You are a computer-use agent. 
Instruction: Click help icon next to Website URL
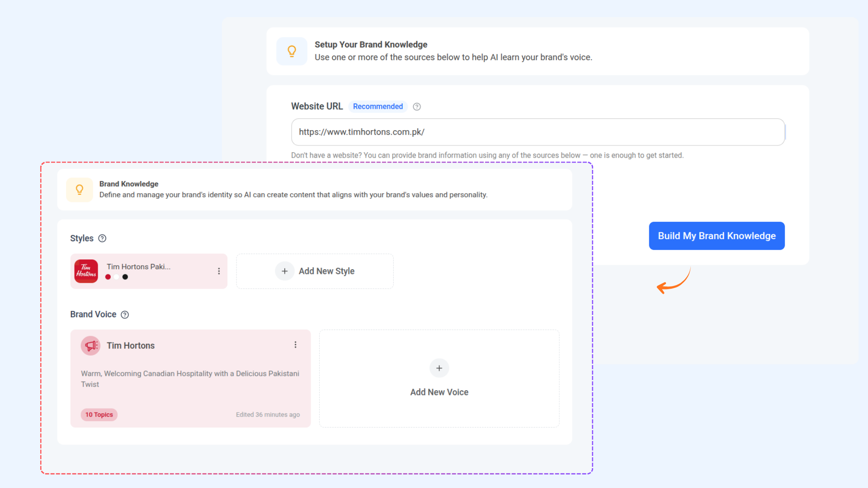pos(417,107)
